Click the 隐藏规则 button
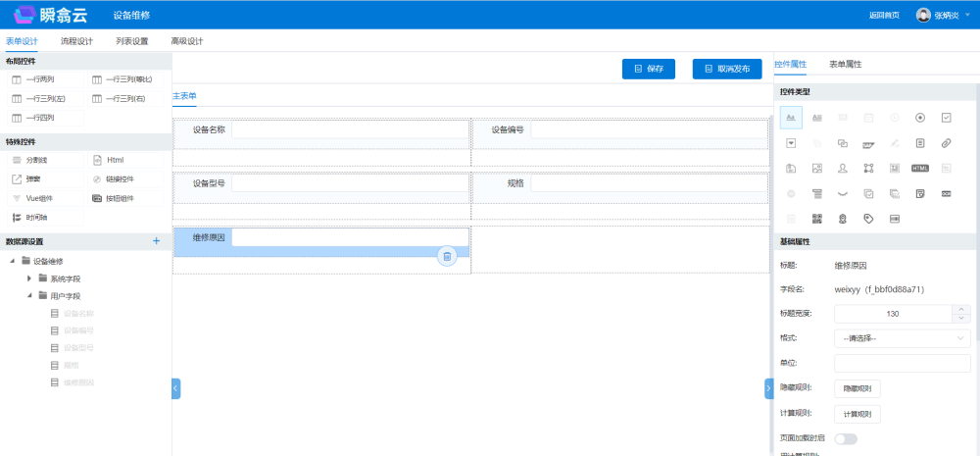Image resolution: width=980 pixels, height=456 pixels. 857,388
